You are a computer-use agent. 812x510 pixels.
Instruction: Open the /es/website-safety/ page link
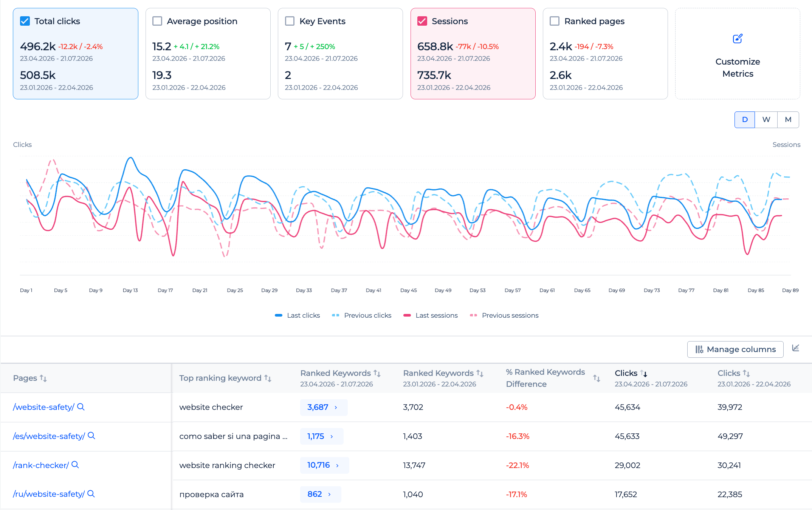tap(49, 436)
